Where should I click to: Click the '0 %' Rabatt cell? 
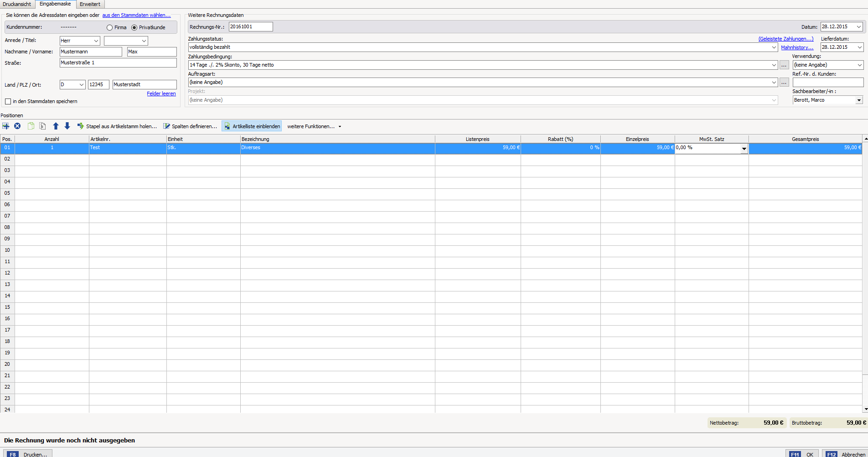(x=561, y=148)
